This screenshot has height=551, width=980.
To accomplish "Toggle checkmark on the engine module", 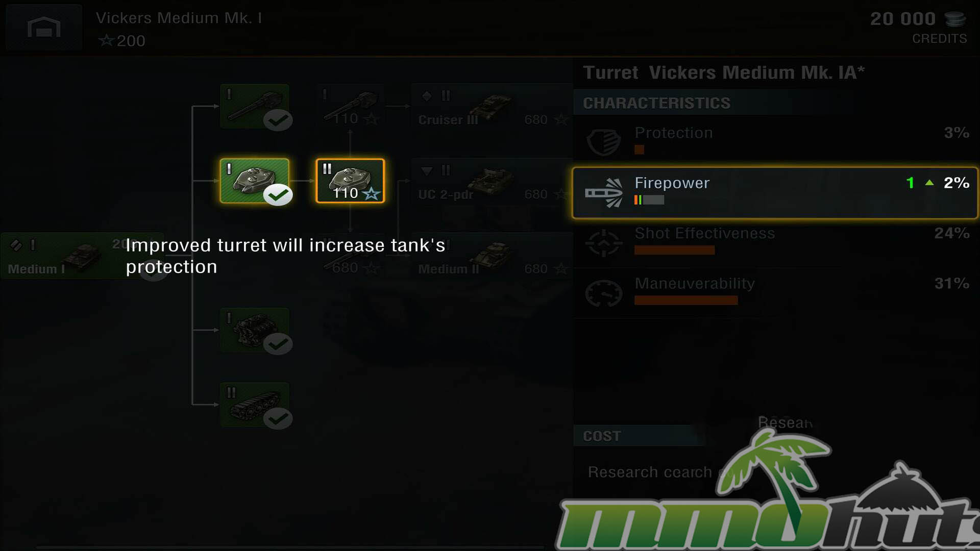I will [278, 344].
